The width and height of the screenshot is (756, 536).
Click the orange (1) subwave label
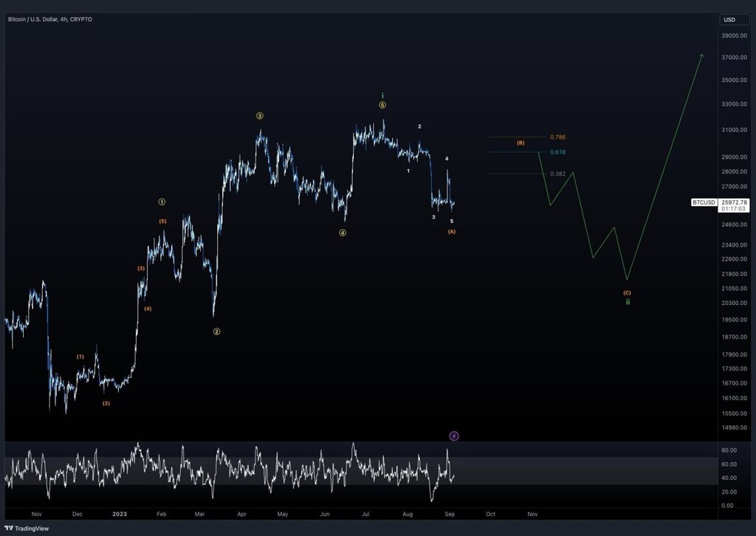[x=80, y=357]
